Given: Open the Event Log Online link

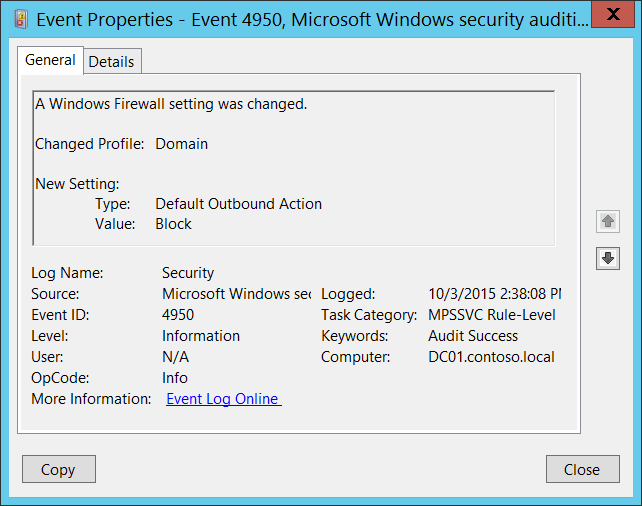Looking at the screenshot, I should [x=223, y=399].
